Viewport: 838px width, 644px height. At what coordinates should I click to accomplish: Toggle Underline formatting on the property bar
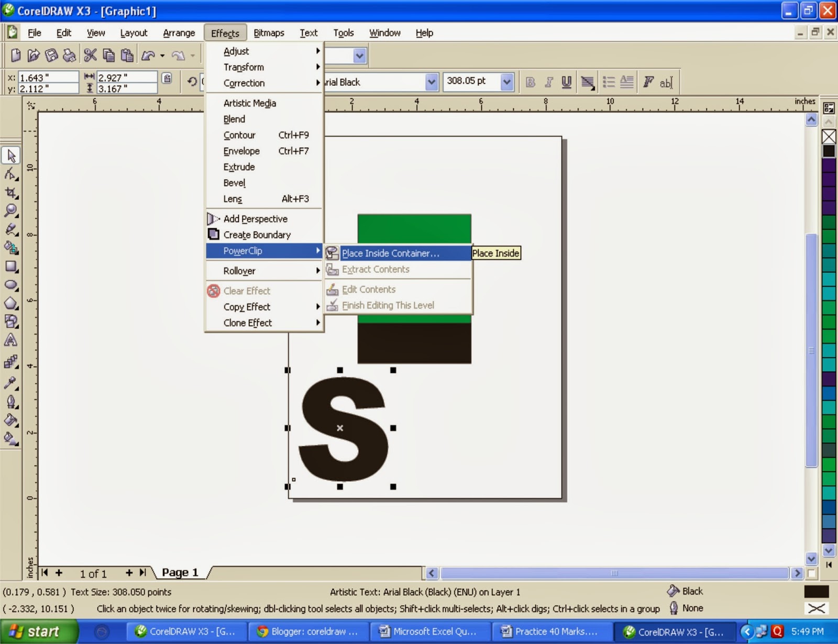pyautogui.click(x=566, y=82)
